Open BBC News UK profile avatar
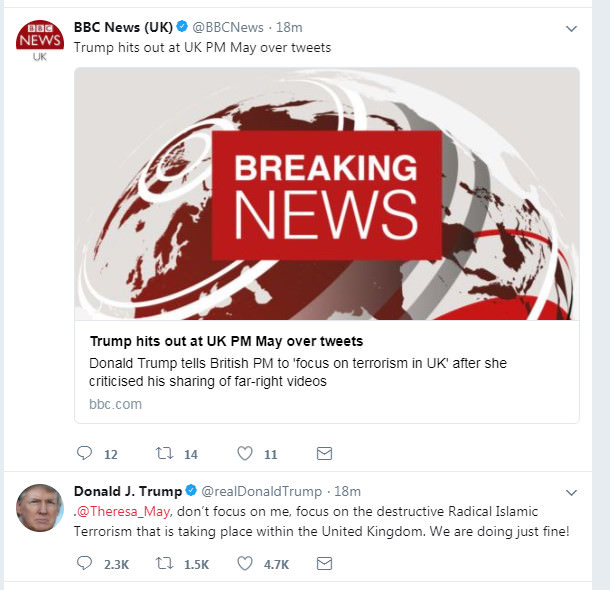The height and width of the screenshot is (590, 610). coord(40,40)
